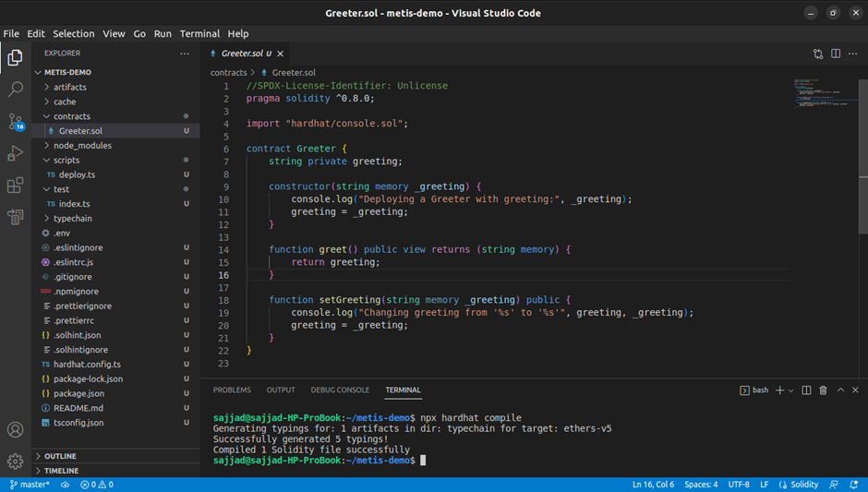Open the Manage gear icon

tap(15, 461)
